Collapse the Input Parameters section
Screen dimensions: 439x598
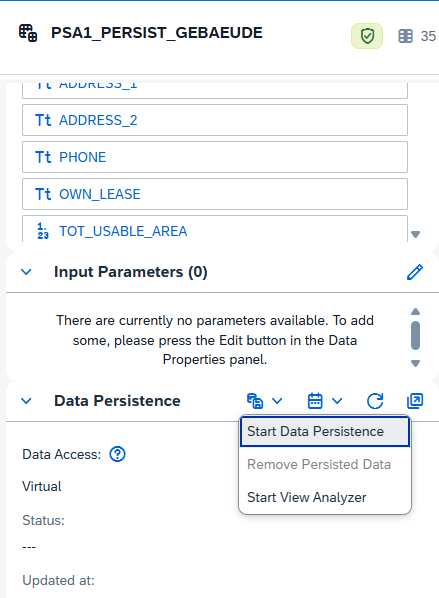[x=26, y=272]
